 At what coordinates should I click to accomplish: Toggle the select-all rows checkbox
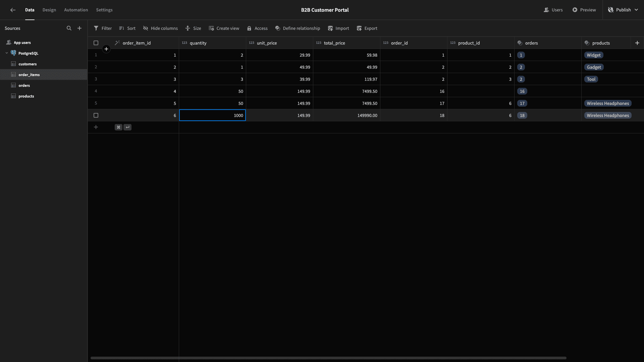point(96,43)
